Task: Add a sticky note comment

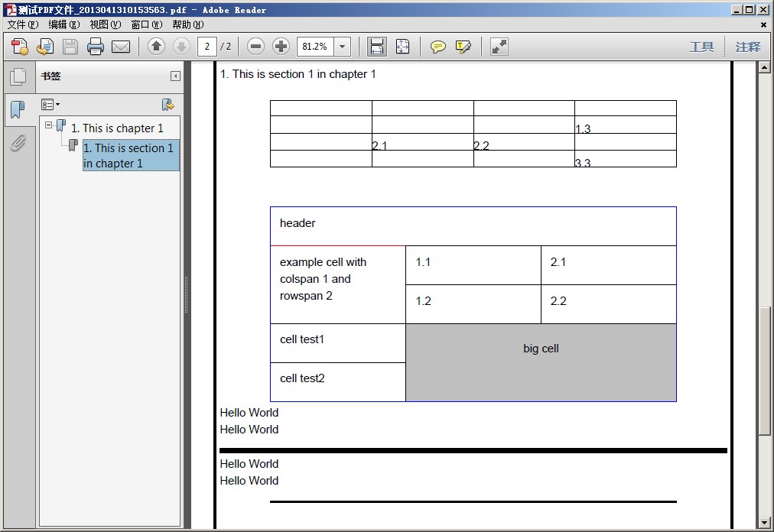Action: [x=437, y=47]
